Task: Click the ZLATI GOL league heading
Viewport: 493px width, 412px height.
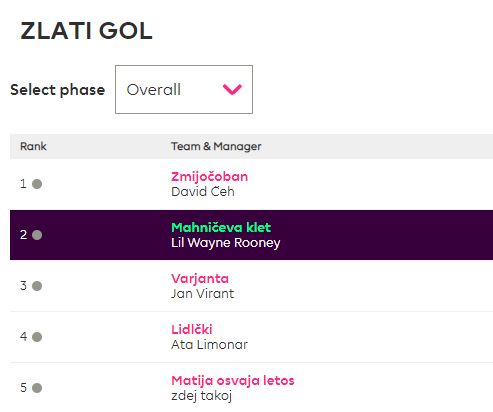Action: (x=86, y=31)
